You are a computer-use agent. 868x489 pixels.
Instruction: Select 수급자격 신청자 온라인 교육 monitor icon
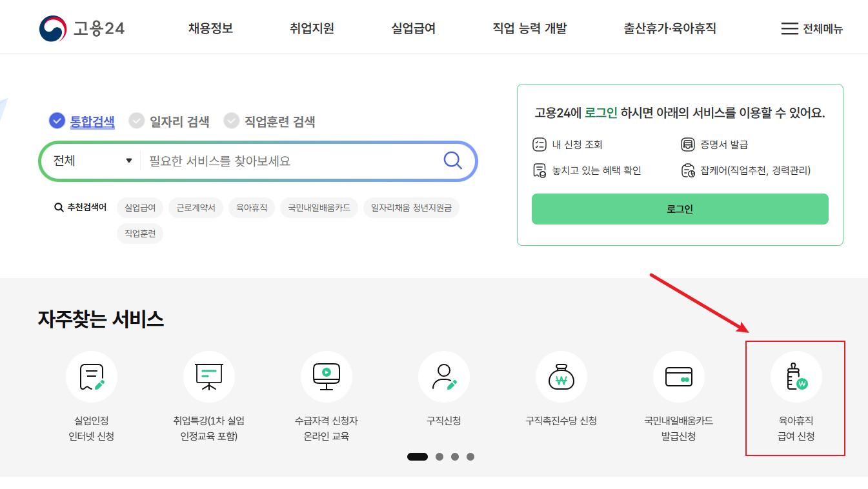tap(326, 376)
